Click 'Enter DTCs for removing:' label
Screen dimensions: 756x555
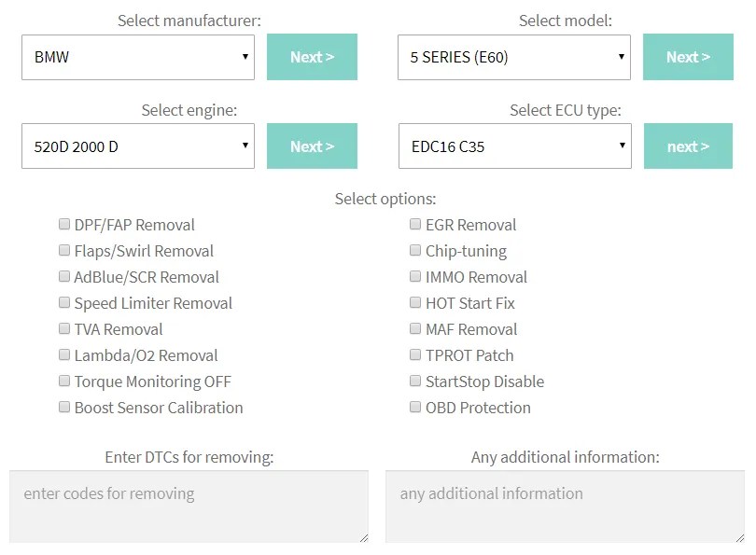coord(189,457)
